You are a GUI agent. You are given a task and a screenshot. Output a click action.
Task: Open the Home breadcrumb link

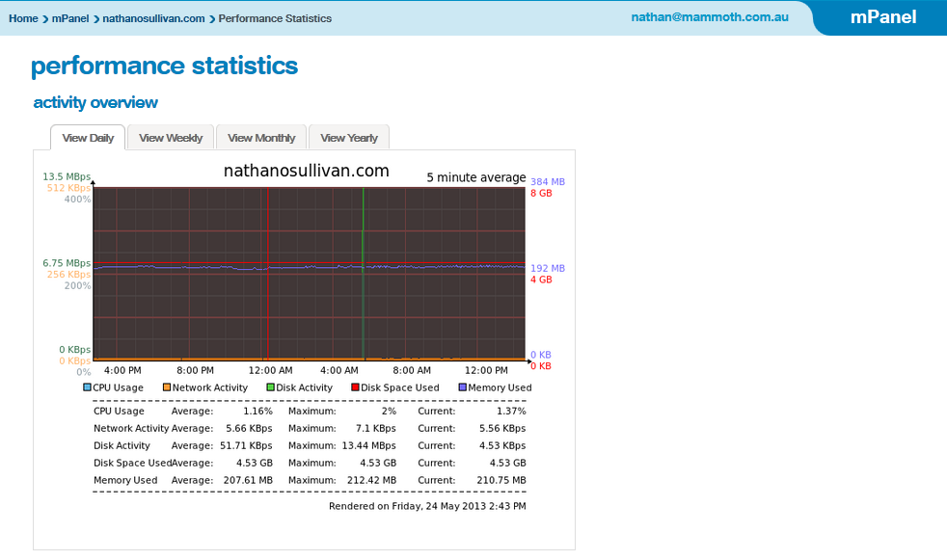coord(23,17)
